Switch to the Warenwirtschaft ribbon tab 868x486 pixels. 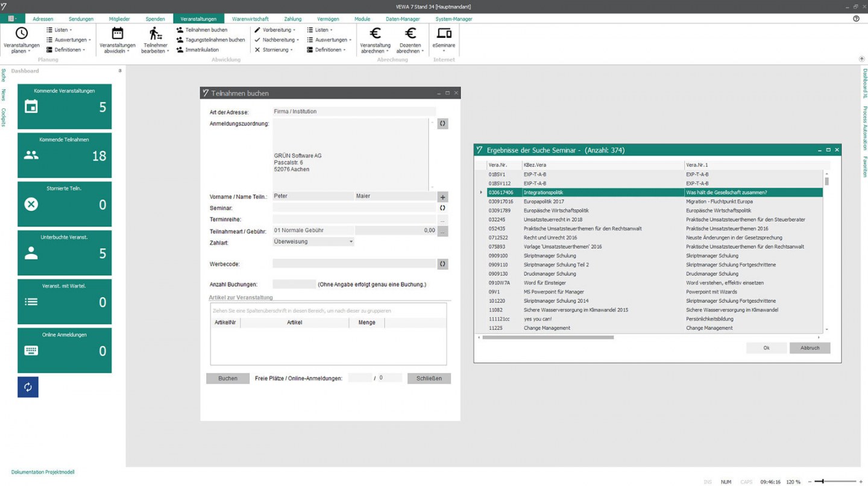250,19
